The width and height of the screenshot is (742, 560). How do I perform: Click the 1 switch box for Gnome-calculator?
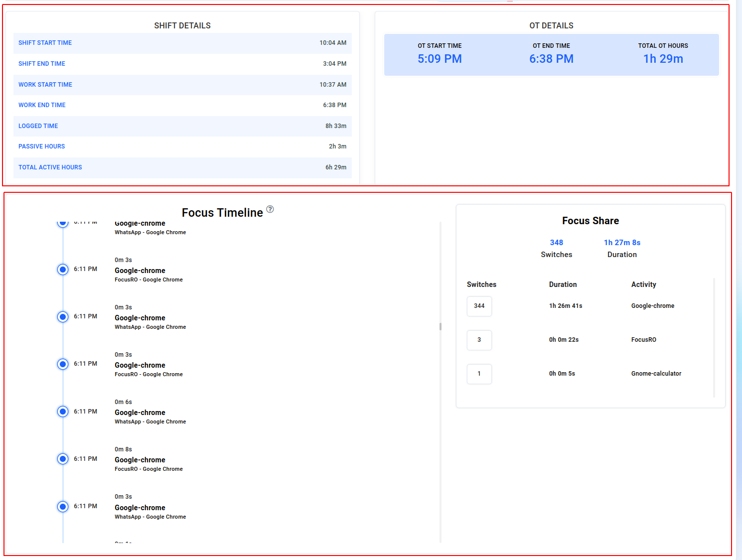(x=479, y=374)
